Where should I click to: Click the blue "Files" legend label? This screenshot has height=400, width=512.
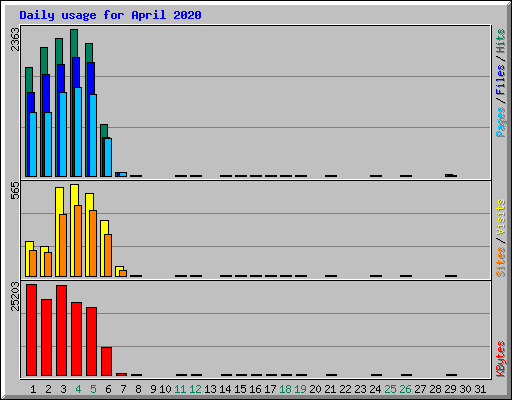501,80
